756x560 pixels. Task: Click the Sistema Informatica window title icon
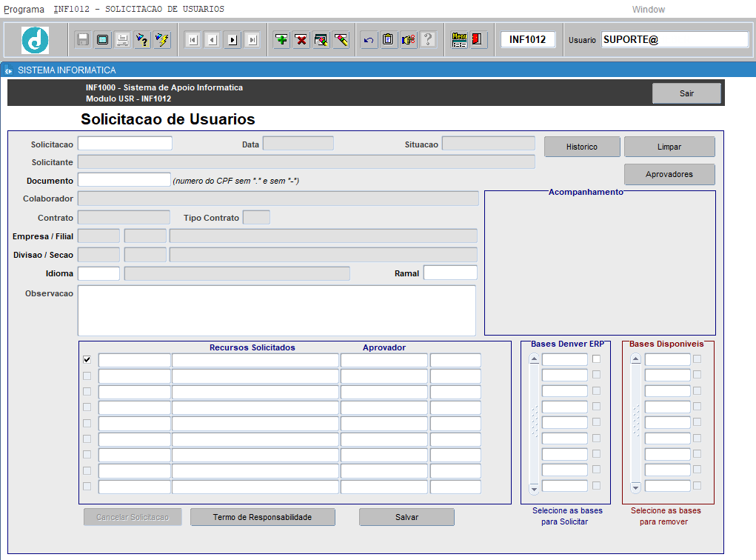[x=8, y=70]
